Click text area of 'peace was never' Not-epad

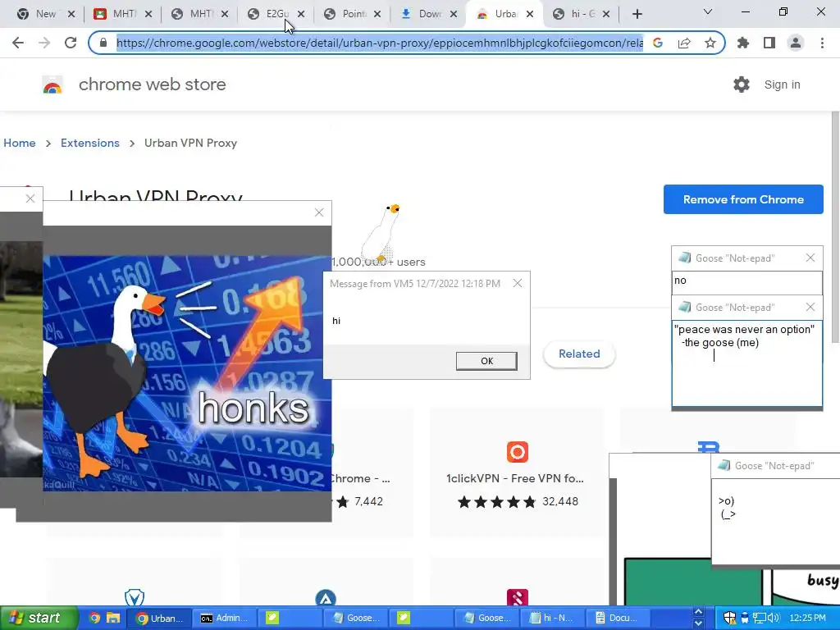pyautogui.click(x=746, y=363)
